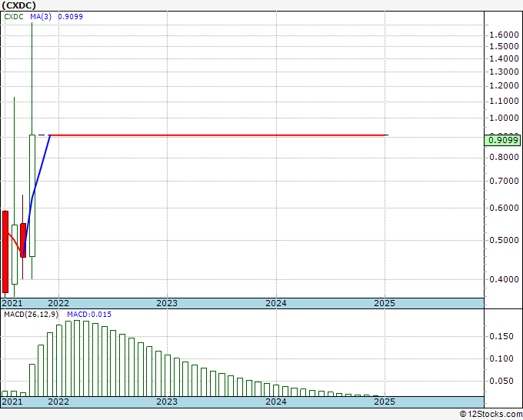
Task: Click the 1.0000 price level label
Action: (x=504, y=118)
